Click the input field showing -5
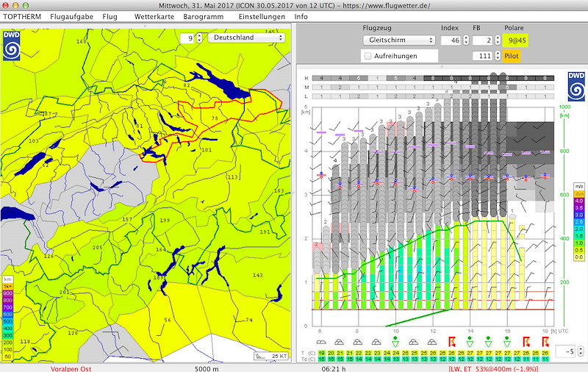The height and width of the screenshot is (372, 588). point(567,351)
